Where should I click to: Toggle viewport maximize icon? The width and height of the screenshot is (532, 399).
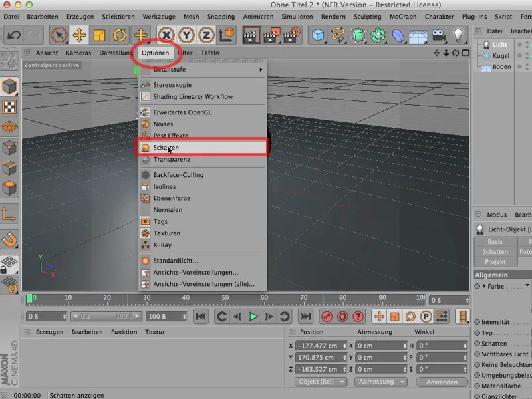tap(465, 53)
